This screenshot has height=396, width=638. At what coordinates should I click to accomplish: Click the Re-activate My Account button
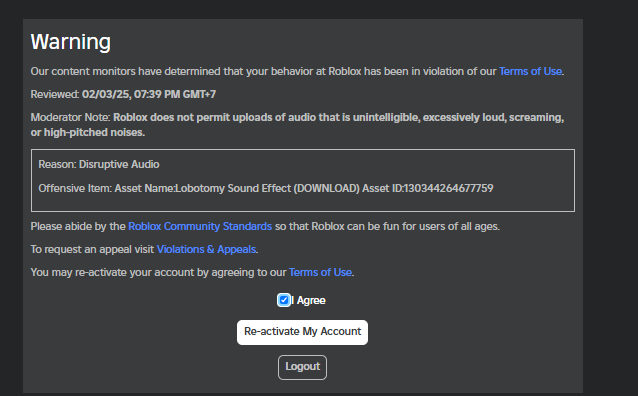[302, 332]
